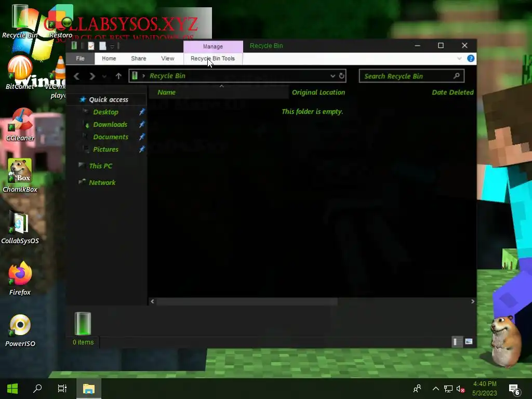The image size is (532, 399).
Task: Click the pin icon beside Downloads
Action: tap(142, 124)
